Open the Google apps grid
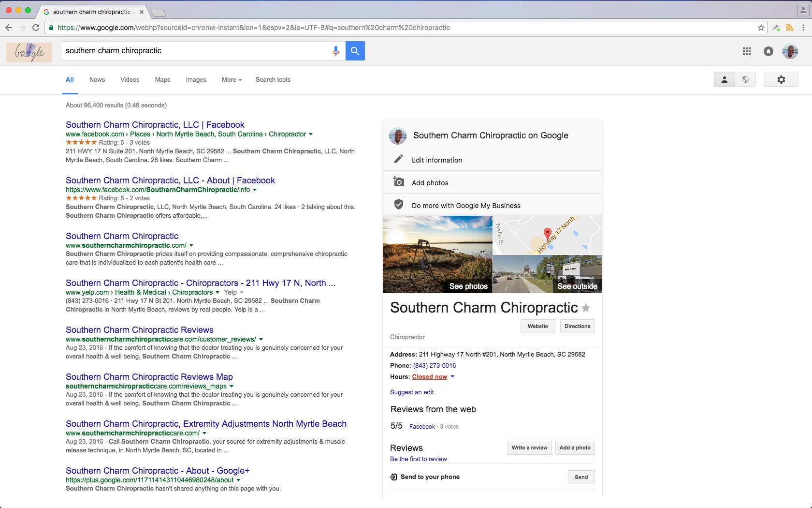 [747, 51]
